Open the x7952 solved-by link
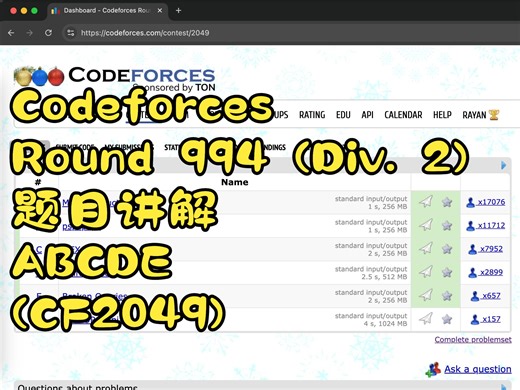 pyautogui.click(x=491, y=249)
